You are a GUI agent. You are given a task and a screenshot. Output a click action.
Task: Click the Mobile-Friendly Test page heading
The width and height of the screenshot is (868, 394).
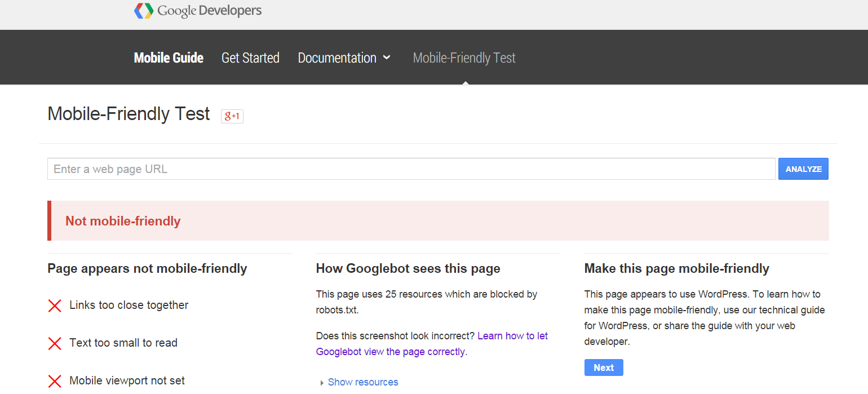pos(129,114)
